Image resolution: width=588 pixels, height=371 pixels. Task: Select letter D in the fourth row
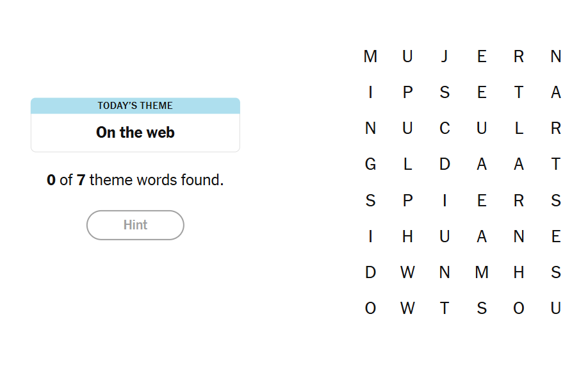click(445, 165)
